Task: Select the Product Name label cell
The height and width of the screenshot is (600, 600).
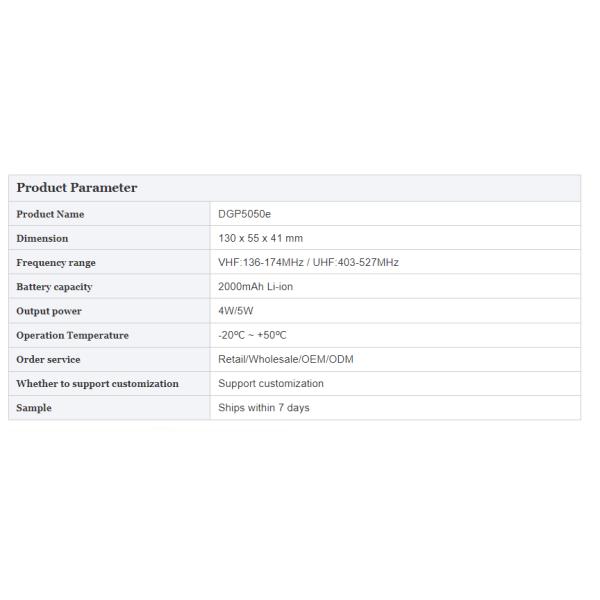Action: coord(50,214)
